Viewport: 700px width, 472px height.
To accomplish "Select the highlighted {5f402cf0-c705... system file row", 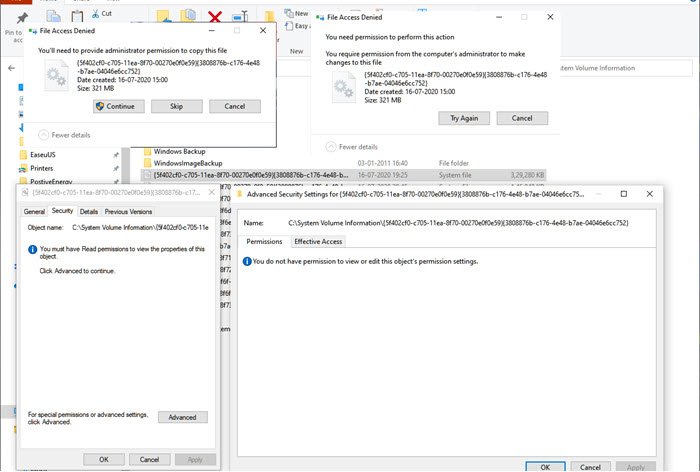I will tap(343, 175).
